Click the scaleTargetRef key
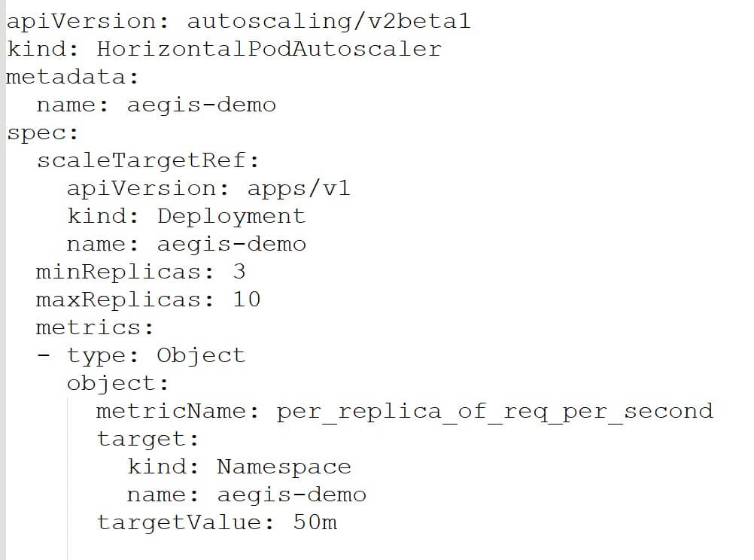Screen dimensions: 754x560 [147, 160]
